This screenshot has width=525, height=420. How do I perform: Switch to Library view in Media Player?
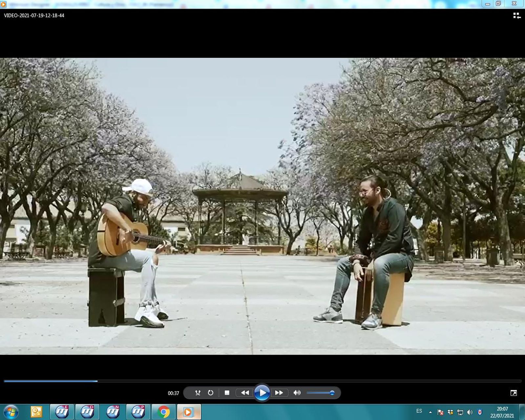(516, 15)
